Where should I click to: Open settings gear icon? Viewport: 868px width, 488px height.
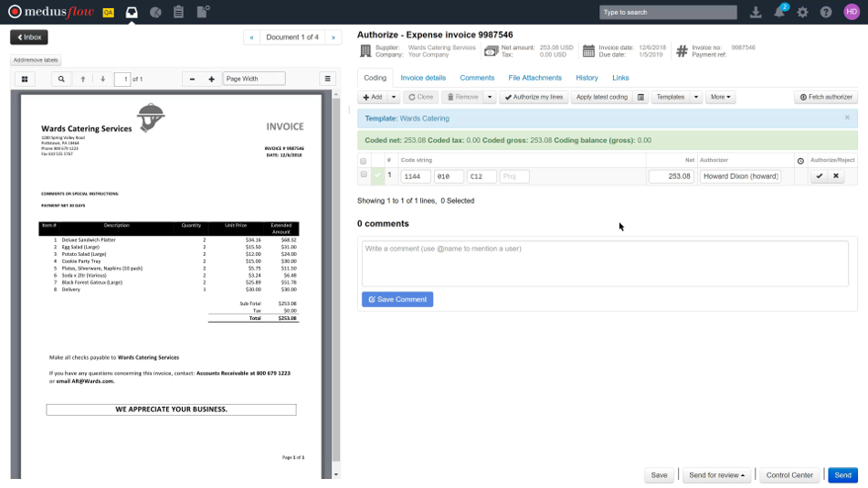(803, 12)
